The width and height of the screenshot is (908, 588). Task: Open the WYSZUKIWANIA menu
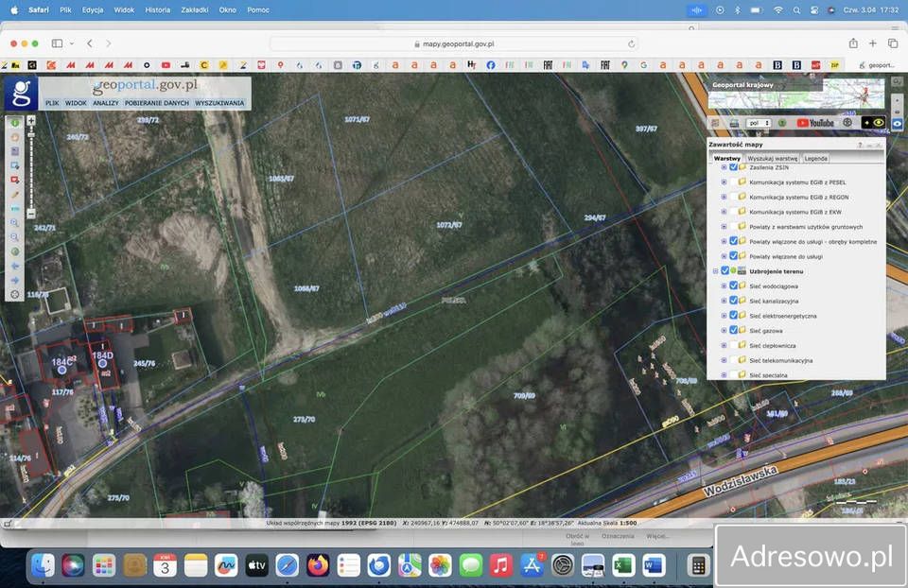[x=219, y=103]
